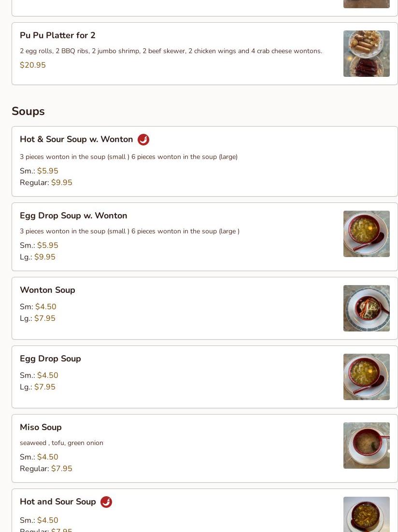This screenshot has height=532, width=398.
Task: Open Hot and Sour Soup photo
Action: (366, 515)
